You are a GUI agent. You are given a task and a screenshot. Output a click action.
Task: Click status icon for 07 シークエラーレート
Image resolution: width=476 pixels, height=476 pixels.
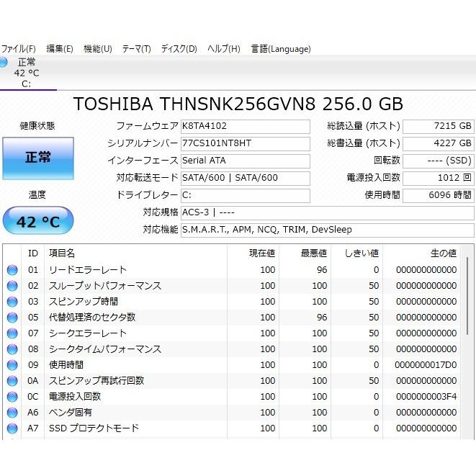12,333
